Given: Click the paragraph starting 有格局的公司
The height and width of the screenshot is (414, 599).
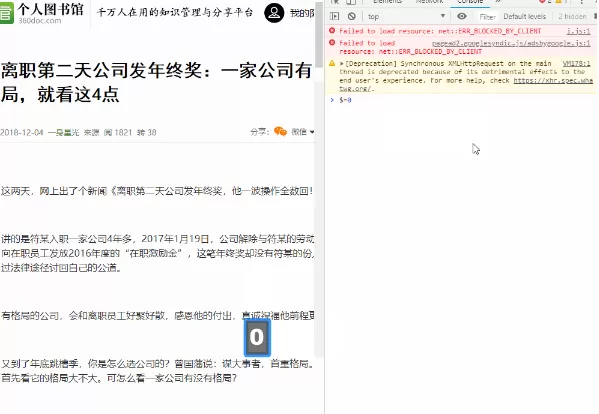Looking at the screenshot, I should click(x=157, y=315).
